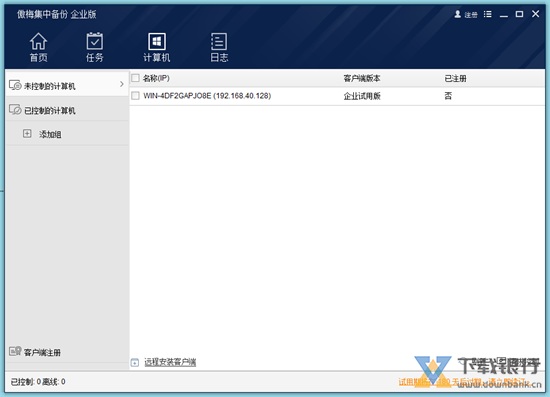Click the plus icon beside 远程安装客户端
Viewport: 550px width, 397px height.
click(135, 363)
